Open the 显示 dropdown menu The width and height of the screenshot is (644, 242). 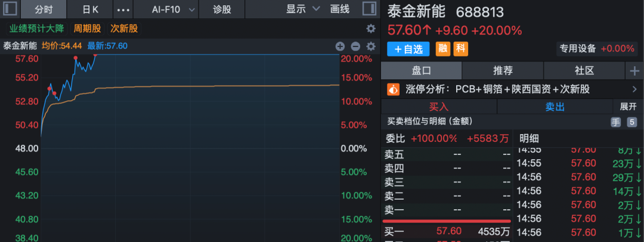click(303, 9)
